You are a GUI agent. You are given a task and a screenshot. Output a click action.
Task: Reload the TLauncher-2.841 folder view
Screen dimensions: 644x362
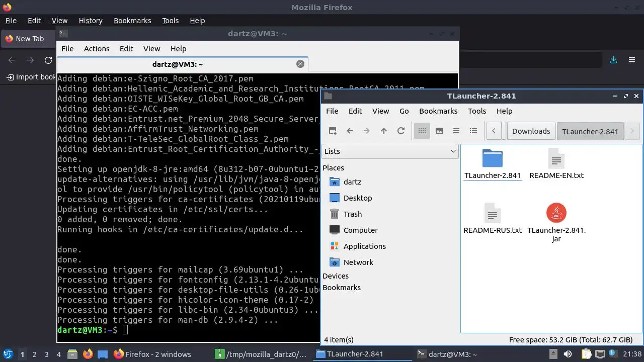pos(401,131)
